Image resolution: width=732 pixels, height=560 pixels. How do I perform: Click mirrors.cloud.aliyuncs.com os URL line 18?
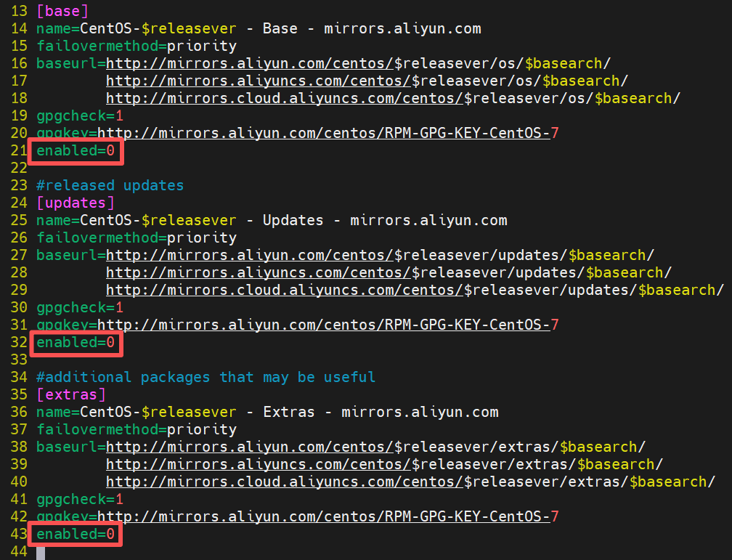pos(393,98)
